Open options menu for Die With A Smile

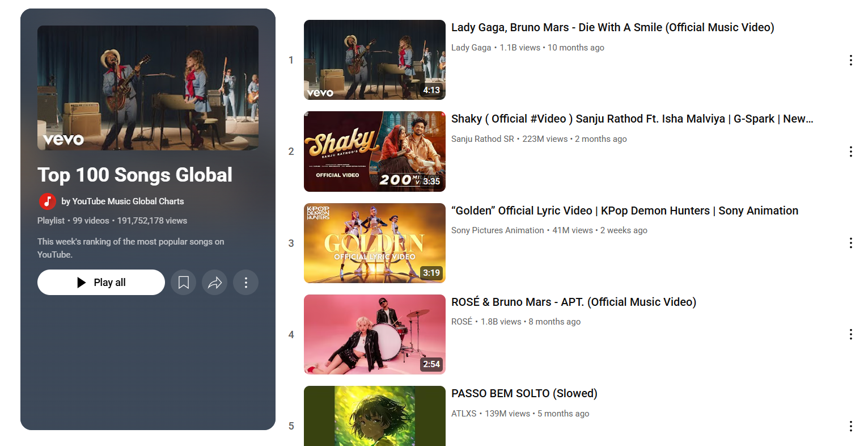point(850,60)
